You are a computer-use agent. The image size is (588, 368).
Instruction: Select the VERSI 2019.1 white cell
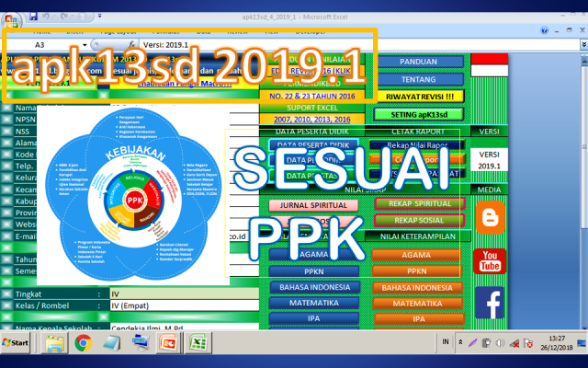(x=489, y=160)
